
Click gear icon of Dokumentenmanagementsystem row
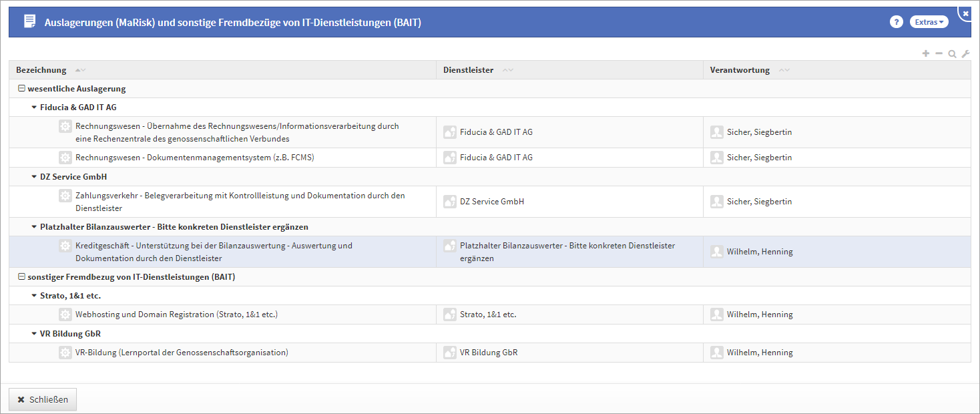pyautogui.click(x=65, y=158)
